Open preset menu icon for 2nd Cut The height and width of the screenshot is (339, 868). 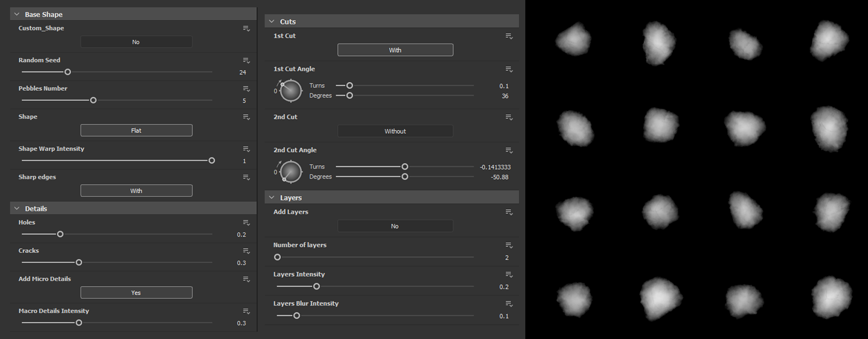pos(509,118)
